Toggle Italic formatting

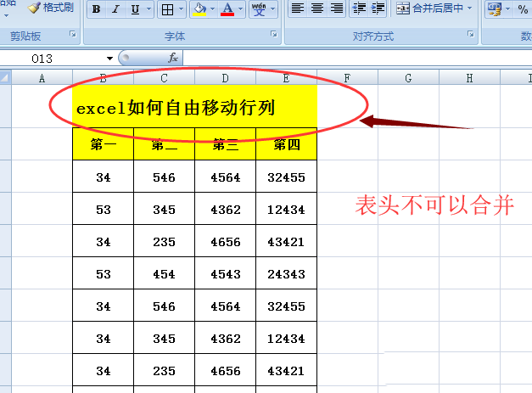pos(115,9)
